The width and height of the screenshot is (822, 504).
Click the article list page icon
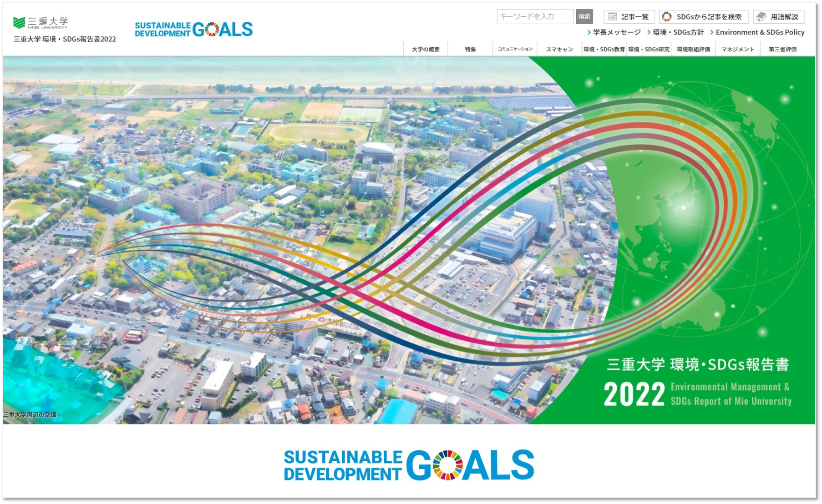pos(613,17)
